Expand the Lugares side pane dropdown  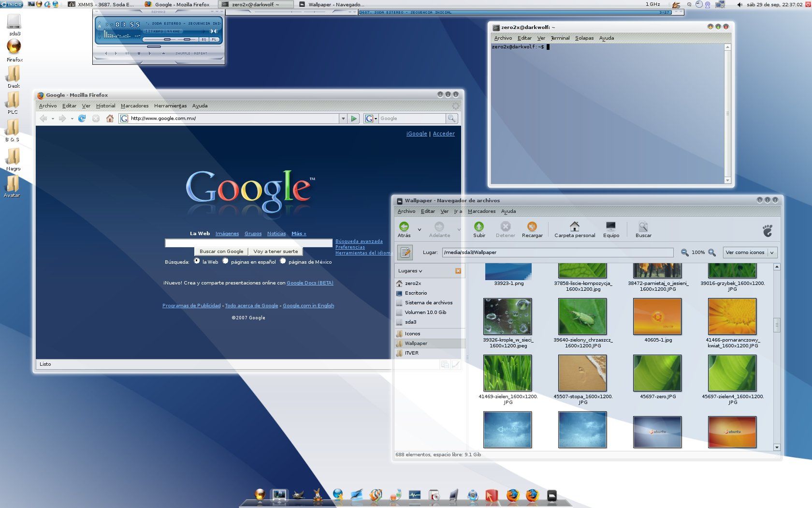coord(410,271)
